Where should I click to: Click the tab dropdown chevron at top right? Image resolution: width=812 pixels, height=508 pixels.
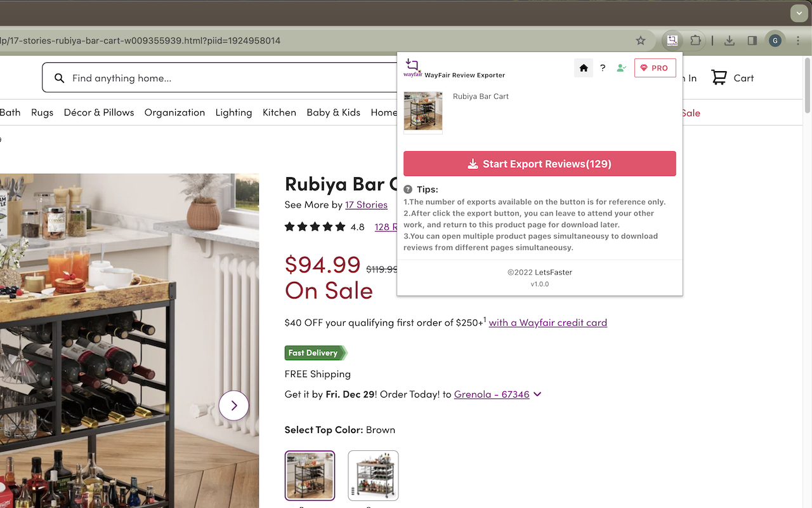coord(799,13)
